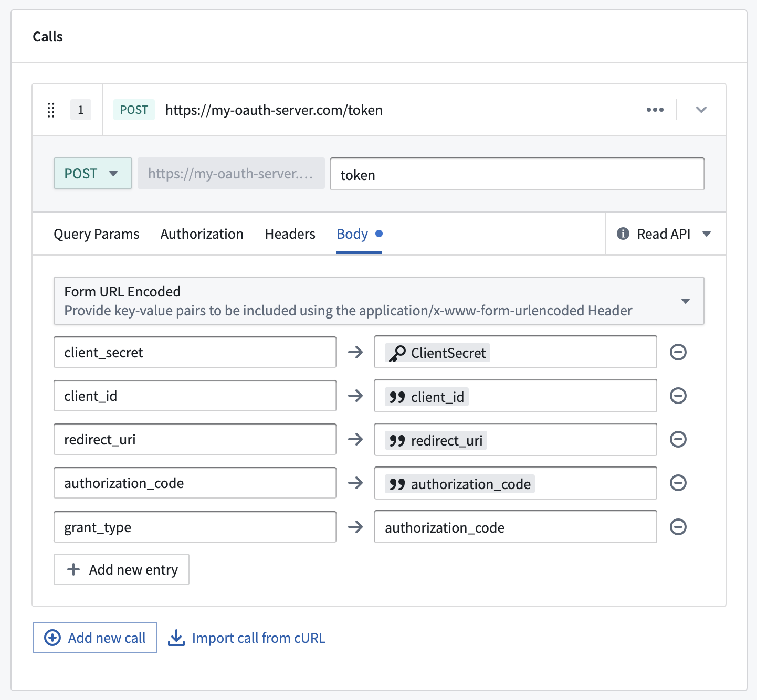This screenshot has width=757, height=700.
Task: Open the Headers tab
Action: 290,234
